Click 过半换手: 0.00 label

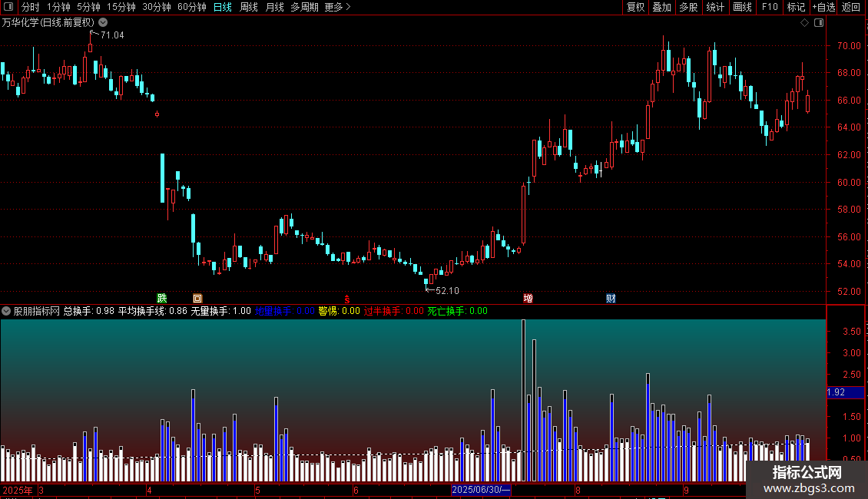(x=393, y=311)
